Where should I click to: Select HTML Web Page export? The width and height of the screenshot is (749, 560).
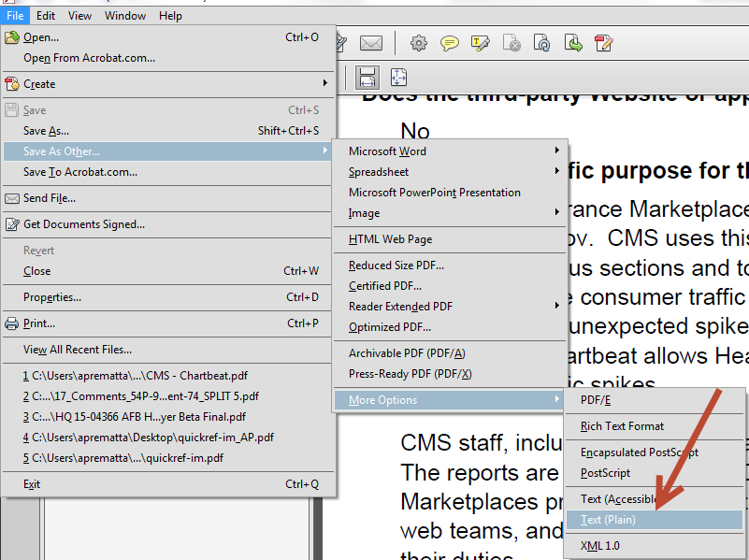coord(390,239)
